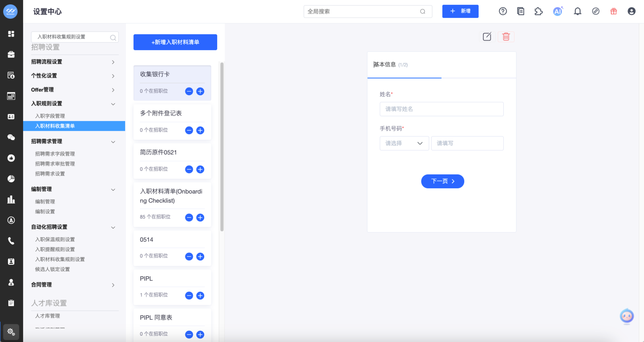Click the user profile avatar icon
644x342 pixels.
coord(631,11)
